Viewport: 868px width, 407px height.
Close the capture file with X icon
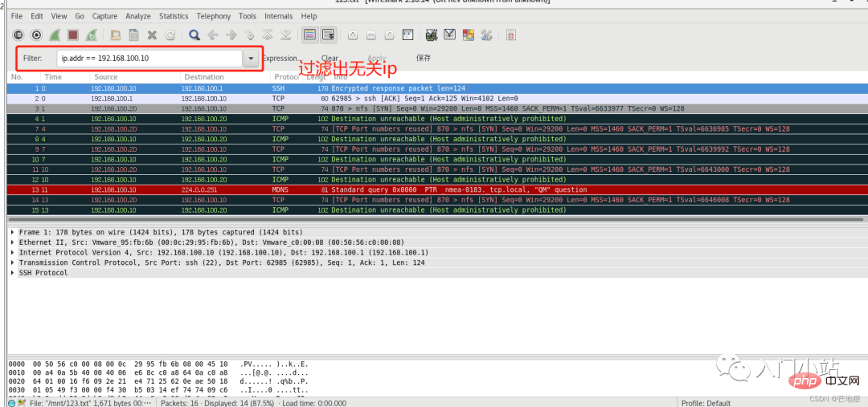(x=152, y=35)
